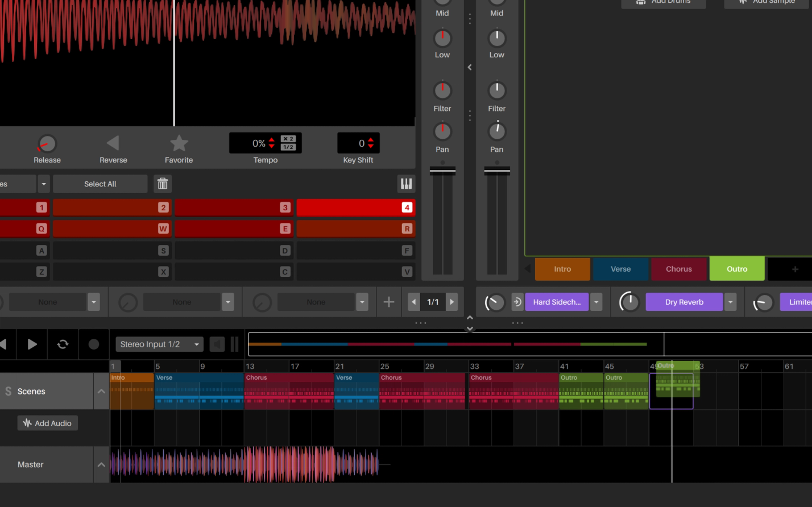
Task: Toggle the Release control
Action: (47, 144)
